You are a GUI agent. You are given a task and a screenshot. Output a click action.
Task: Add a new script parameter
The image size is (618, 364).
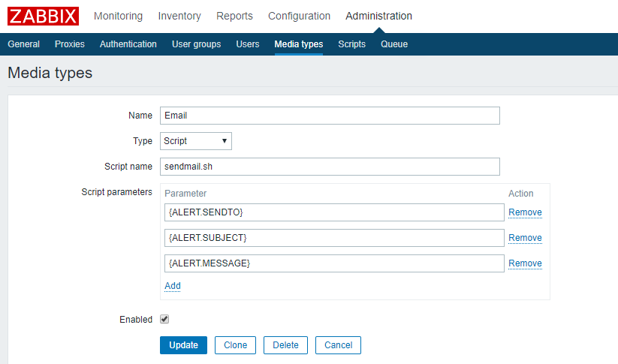(173, 286)
